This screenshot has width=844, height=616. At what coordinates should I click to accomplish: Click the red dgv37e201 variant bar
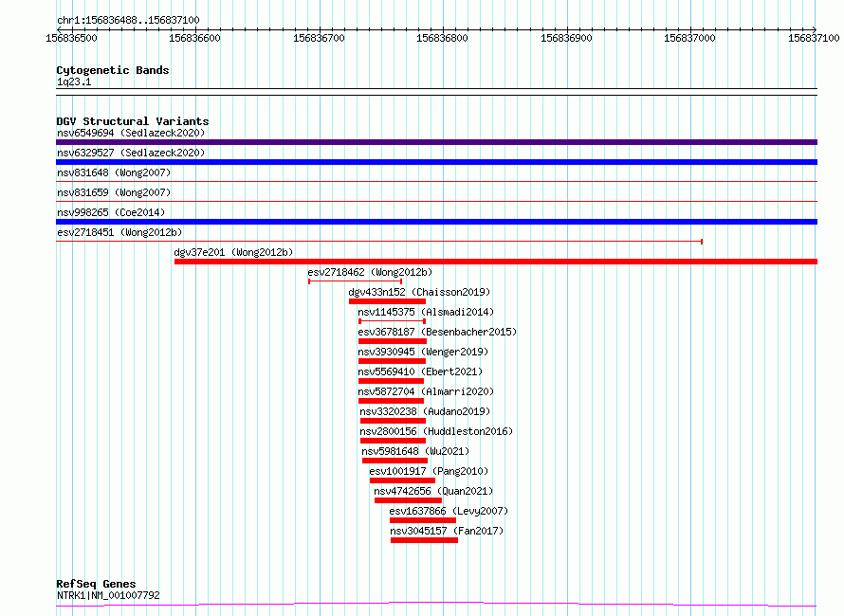tap(496, 262)
